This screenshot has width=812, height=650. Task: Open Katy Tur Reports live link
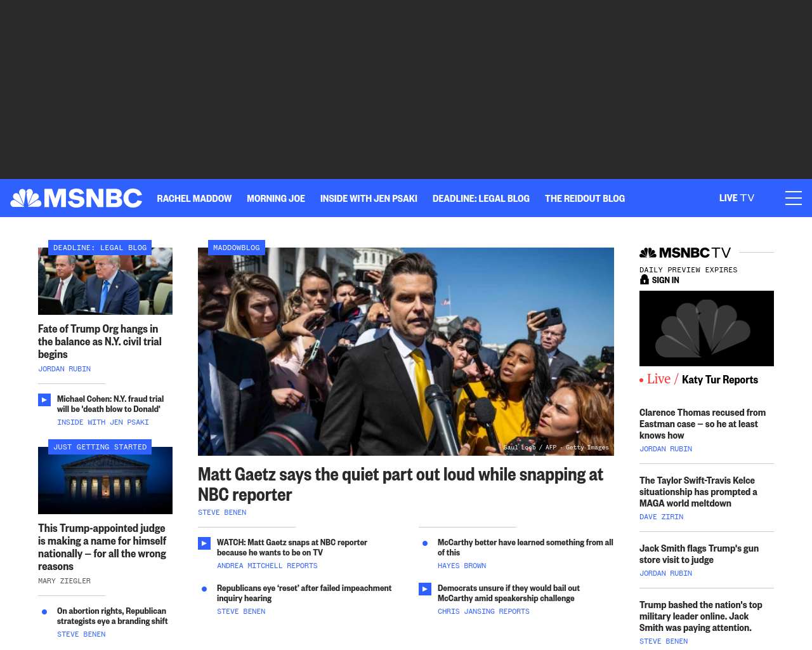(x=720, y=380)
